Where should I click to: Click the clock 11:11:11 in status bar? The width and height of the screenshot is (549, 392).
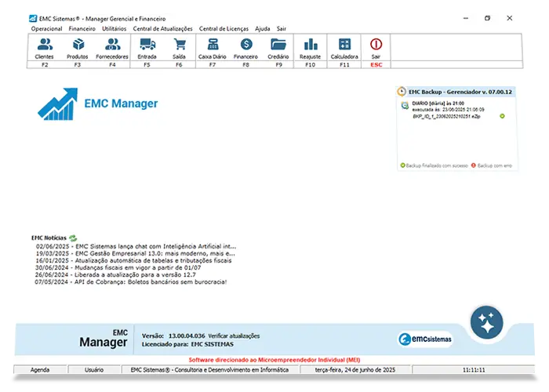[474, 369]
